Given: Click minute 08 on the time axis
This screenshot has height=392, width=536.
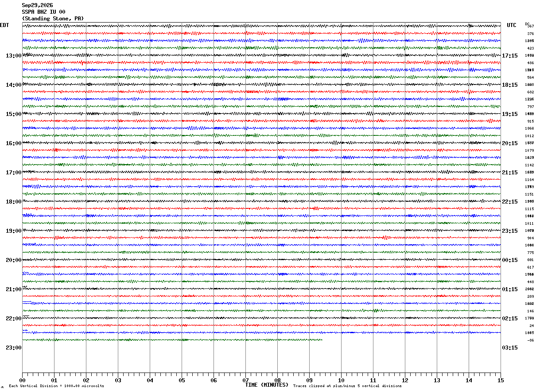Looking at the screenshot, I should [x=277, y=380].
